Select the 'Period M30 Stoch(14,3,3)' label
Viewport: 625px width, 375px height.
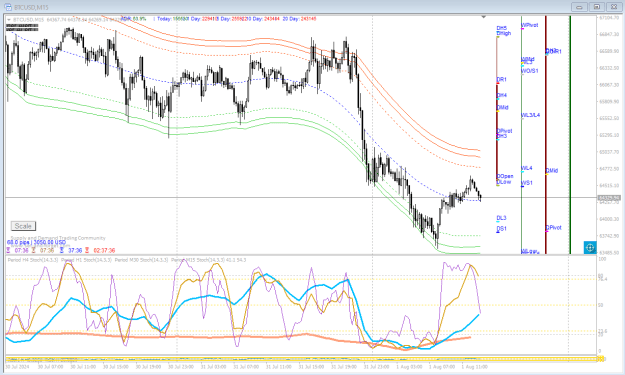pyautogui.click(x=141, y=260)
